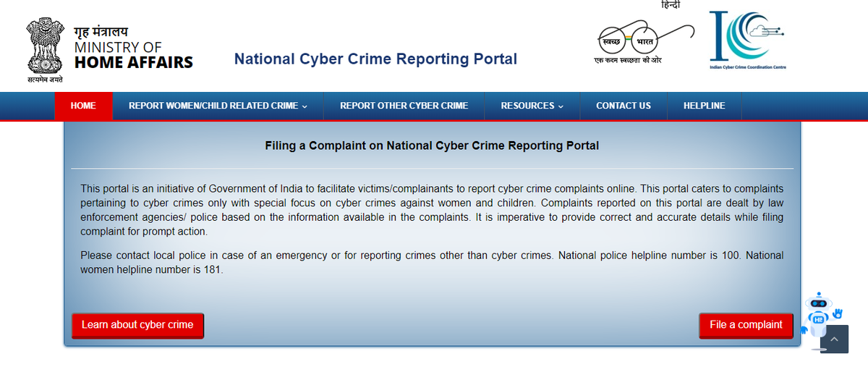Expand the Resources dropdown menu

(x=532, y=106)
